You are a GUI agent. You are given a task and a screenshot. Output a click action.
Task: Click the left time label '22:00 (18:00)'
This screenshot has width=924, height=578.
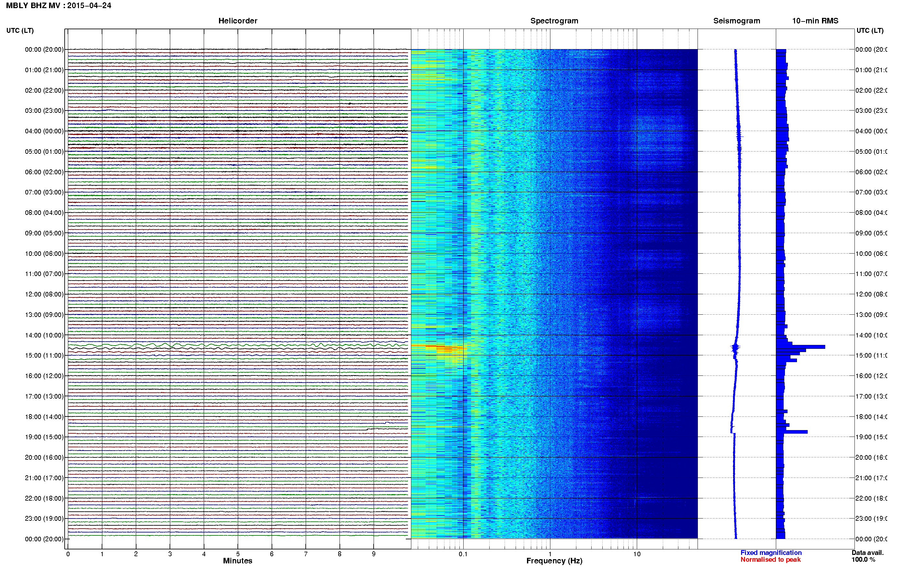click(44, 498)
